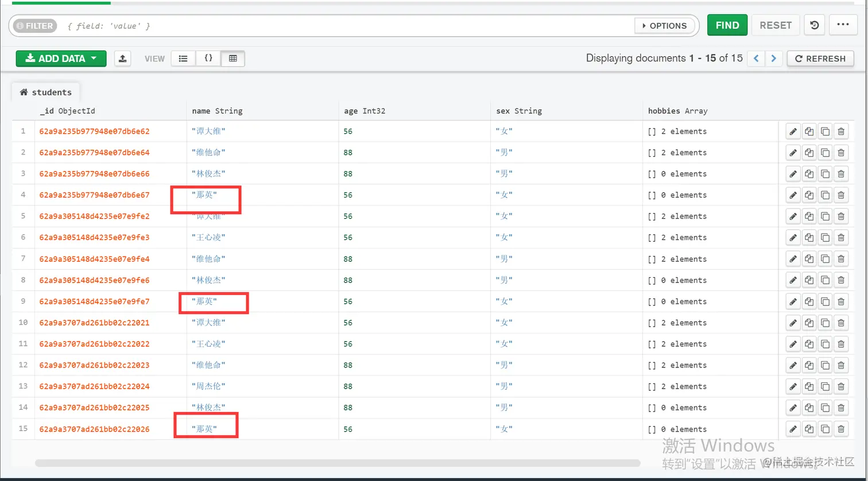Switch to list view
This screenshot has width=868, height=481.
coord(183,58)
